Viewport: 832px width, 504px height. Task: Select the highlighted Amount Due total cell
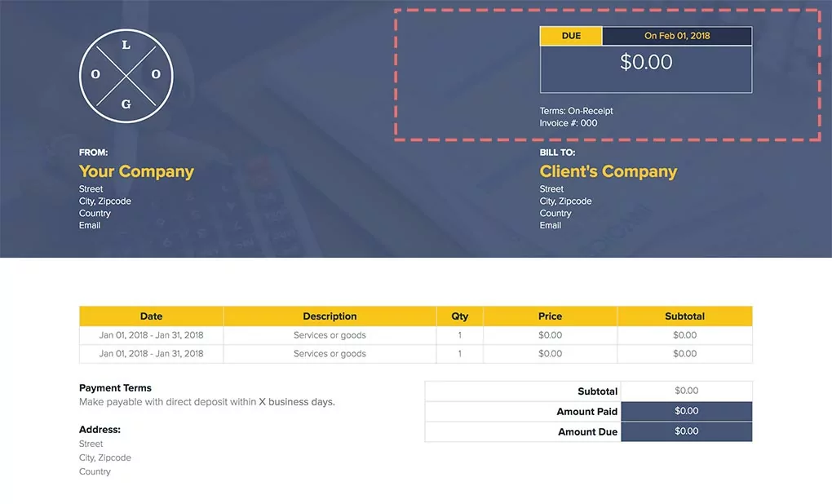click(x=686, y=431)
